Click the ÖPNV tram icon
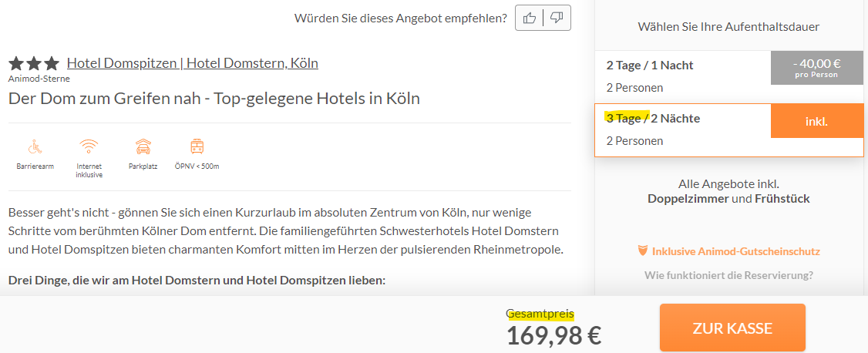The width and height of the screenshot is (868, 353). 197,146
